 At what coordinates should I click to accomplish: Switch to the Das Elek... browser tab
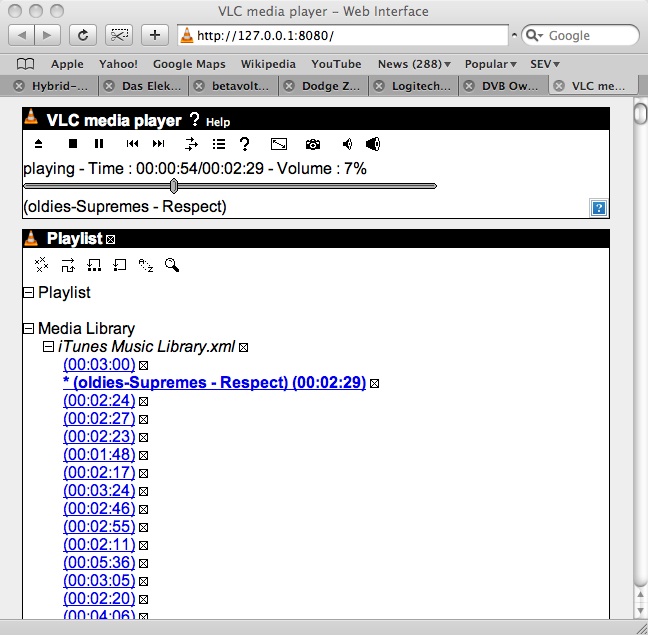coord(143,86)
